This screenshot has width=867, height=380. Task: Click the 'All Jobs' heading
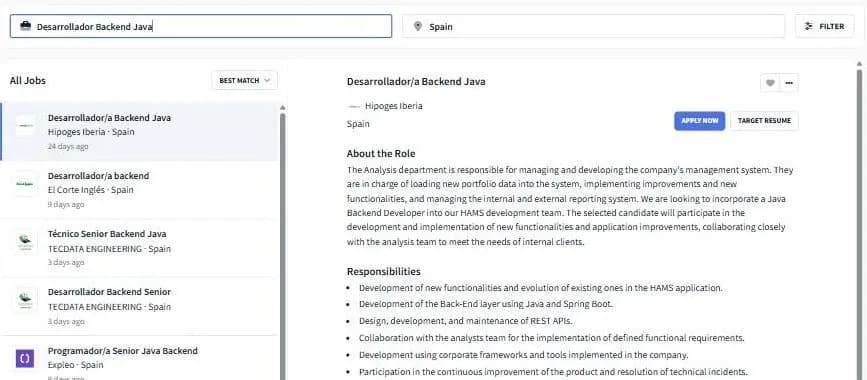coord(28,81)
